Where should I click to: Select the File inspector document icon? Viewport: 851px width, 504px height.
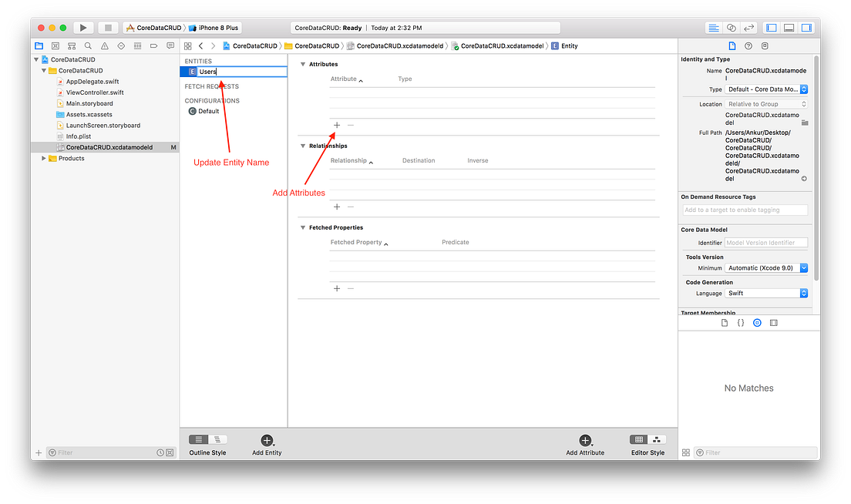pyautogui.click(x=732, y=45)
